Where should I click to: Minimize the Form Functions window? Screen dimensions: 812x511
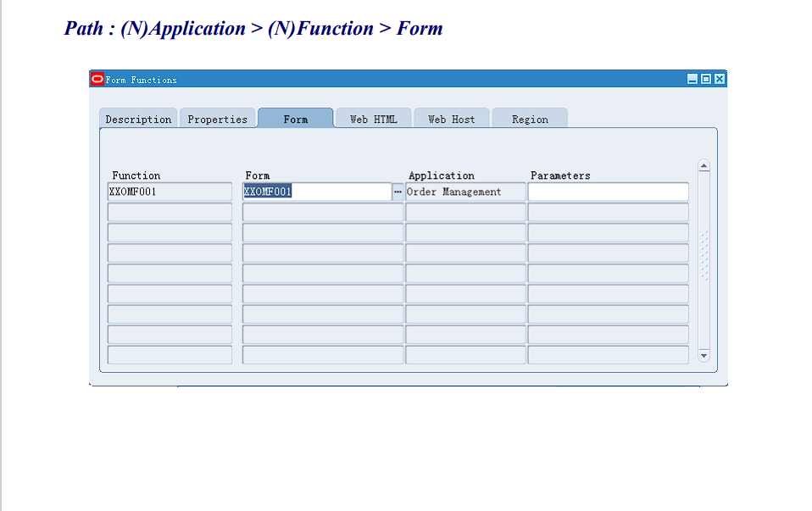click(x=692, y=79)
